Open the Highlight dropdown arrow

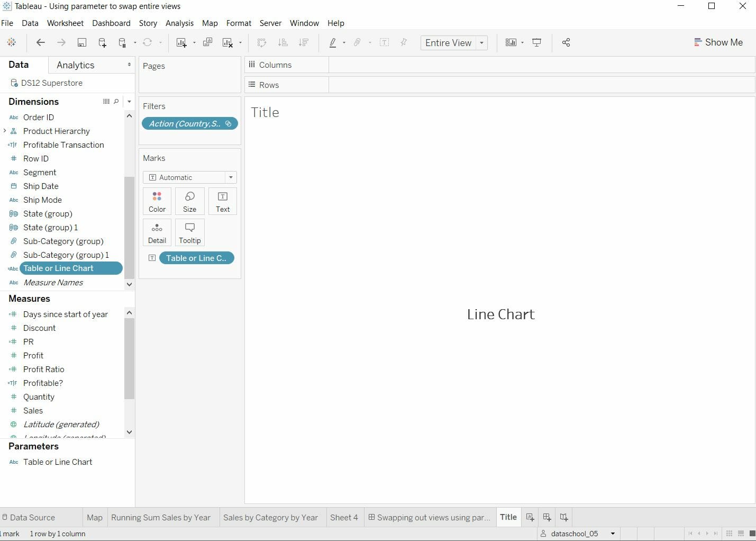[x=344, y=43]
